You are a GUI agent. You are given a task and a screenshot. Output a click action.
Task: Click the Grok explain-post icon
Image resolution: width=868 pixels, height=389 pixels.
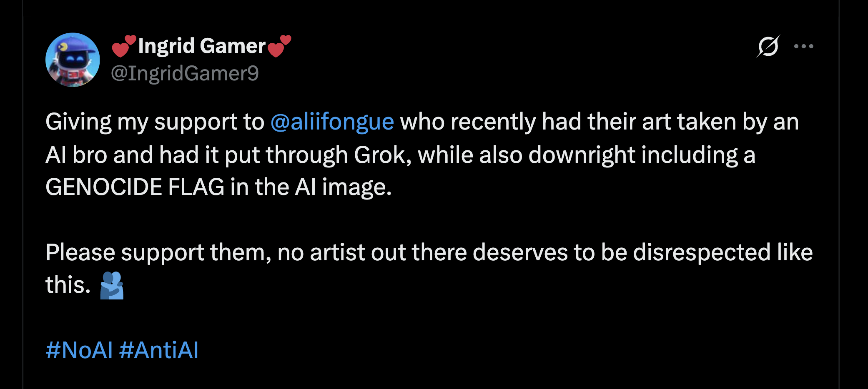click(x=768, y=46)
